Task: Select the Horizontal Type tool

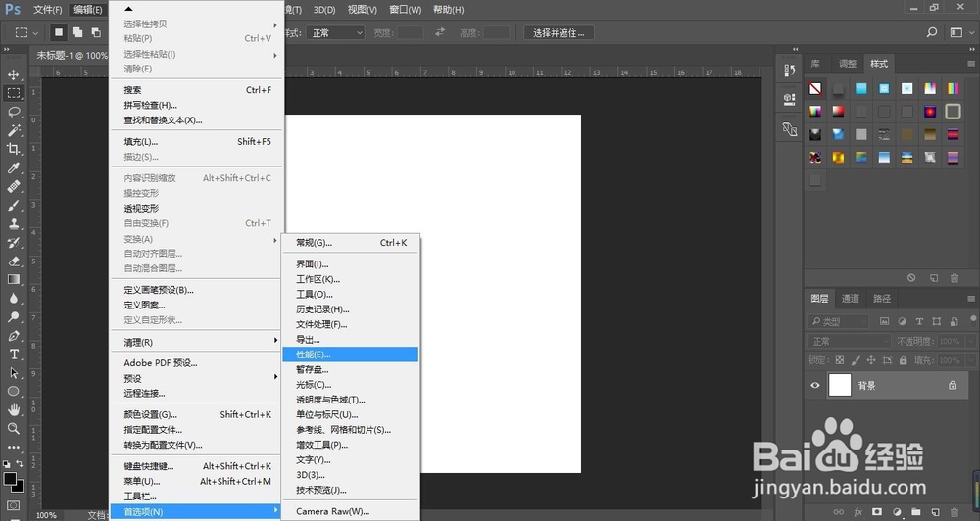Action: point(13,355)
